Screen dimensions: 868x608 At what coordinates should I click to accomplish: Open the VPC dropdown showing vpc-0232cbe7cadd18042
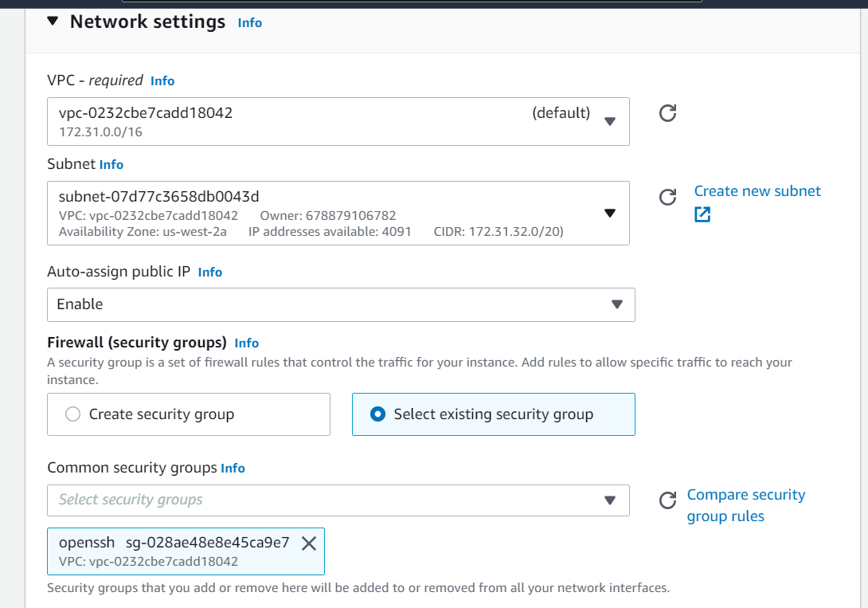tap(338, 121)
